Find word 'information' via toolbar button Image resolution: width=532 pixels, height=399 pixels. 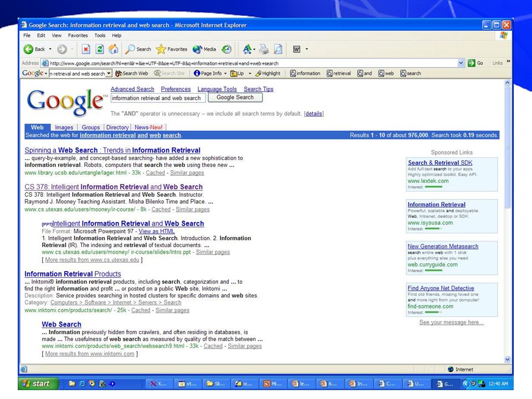pos(305,73)
